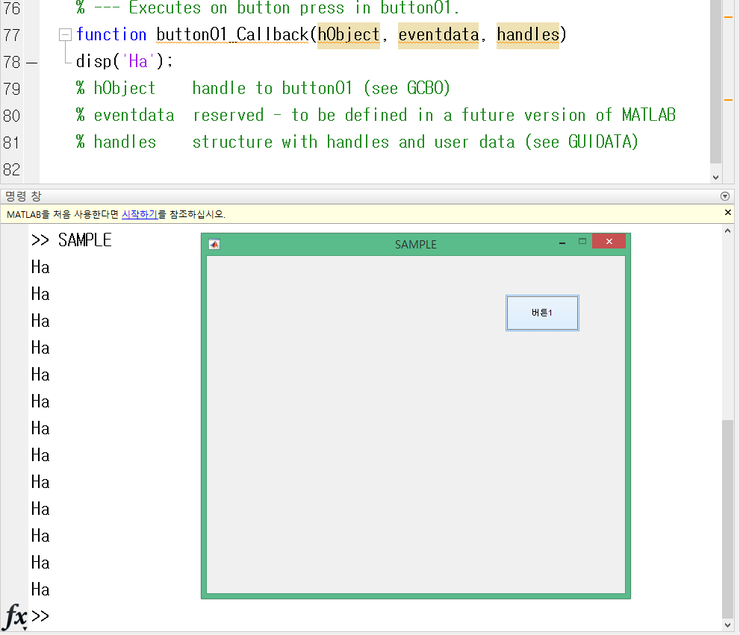The width and height of the screenshot is (740, 635).
Task: Click the command window scroll up arrow
Action: (727, 231)
